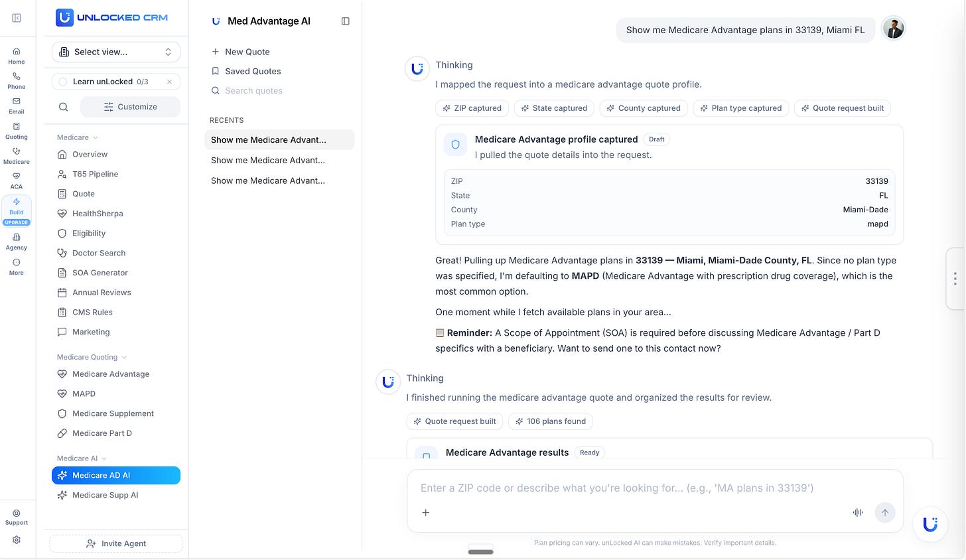
Task: Click the microphone voice input icon
Action: [858, 512]
